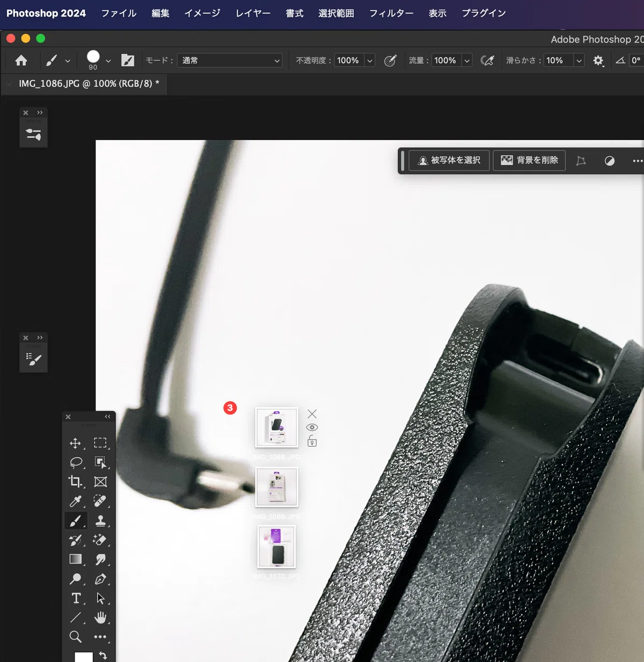Click the half-filled circle adjustment icon
The image size is (644, 662).
click(x=610, y=161)
